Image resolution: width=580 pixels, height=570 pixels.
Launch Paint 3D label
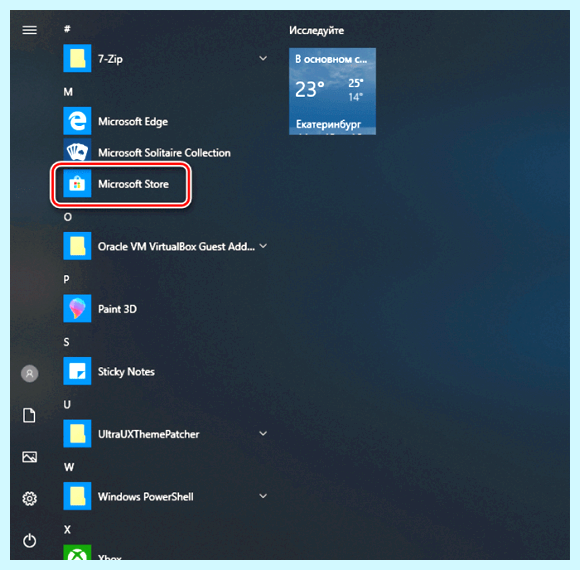click(x=117, y=309)
